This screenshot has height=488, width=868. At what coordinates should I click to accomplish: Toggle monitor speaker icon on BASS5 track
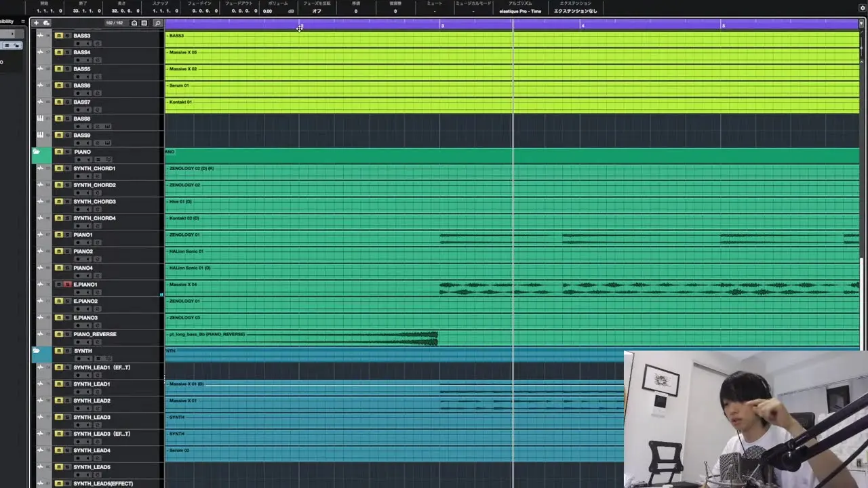point(87,77)
